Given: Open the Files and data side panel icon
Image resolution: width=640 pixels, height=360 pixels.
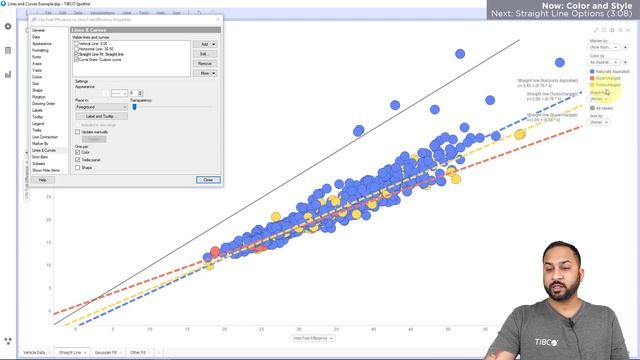Looking at the screenshot, I should pyautogui.click(x=8, y=26).
